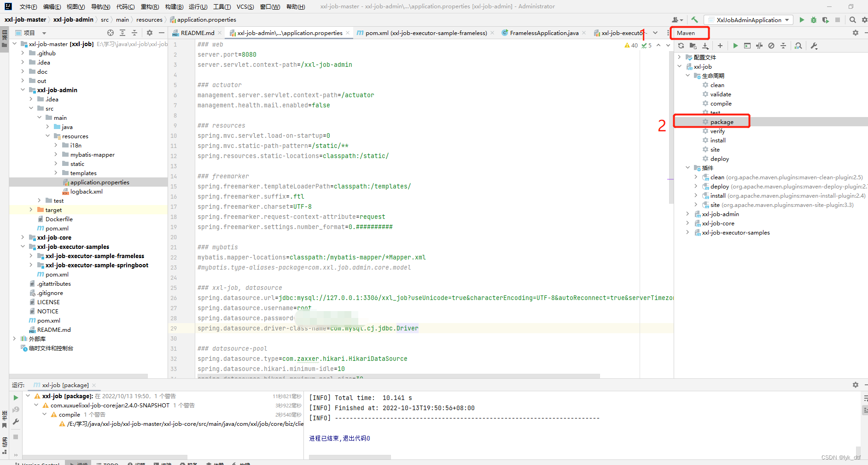Collapse Maven lifecycle node

(688, 76)
